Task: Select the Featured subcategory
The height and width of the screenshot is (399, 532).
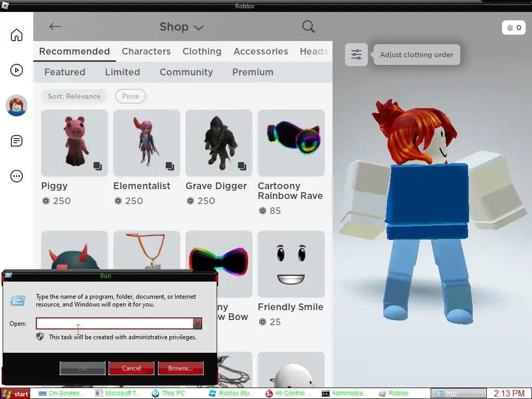Action: [65, 72]
